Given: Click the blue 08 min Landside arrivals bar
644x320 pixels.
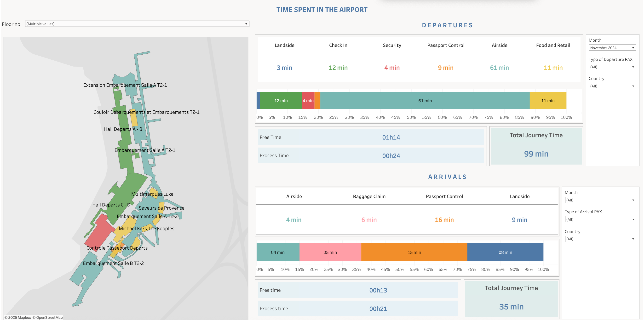Looking at the screenshot, I should point(505,252).
